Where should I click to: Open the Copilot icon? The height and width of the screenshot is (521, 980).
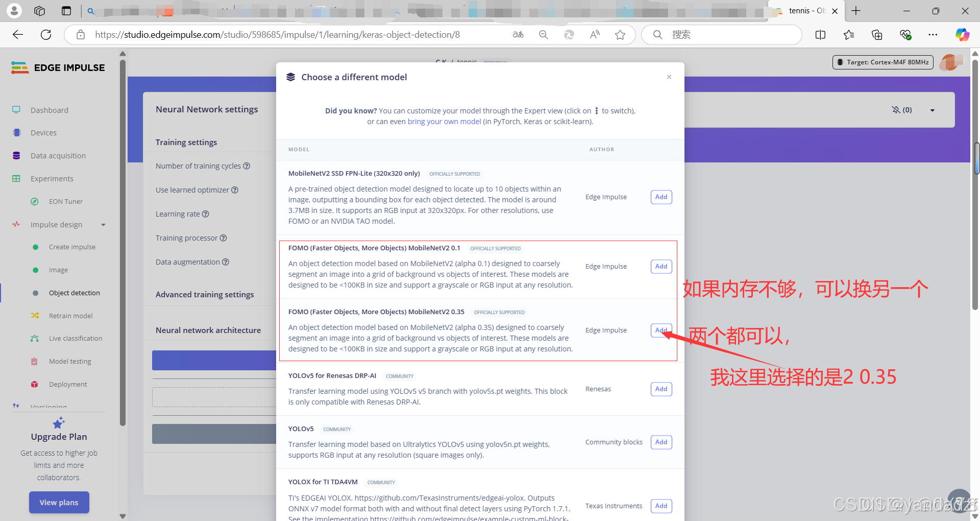(x=962, y=35)
